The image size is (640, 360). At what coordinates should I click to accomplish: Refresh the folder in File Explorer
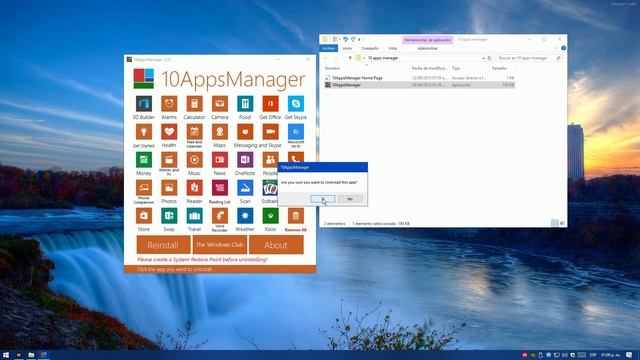(489, 58)
